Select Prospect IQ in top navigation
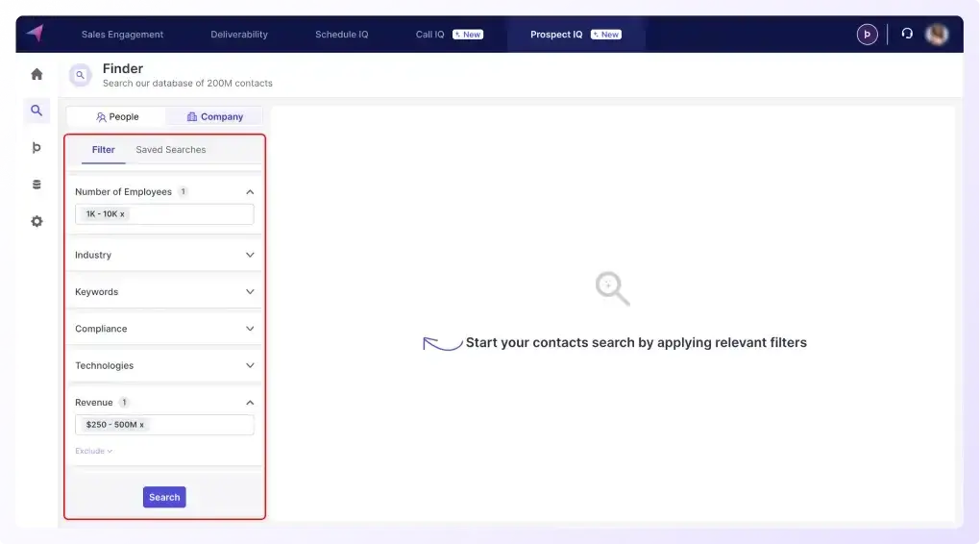980x544 pixels. pyautogui.click(x=556, y=35)
